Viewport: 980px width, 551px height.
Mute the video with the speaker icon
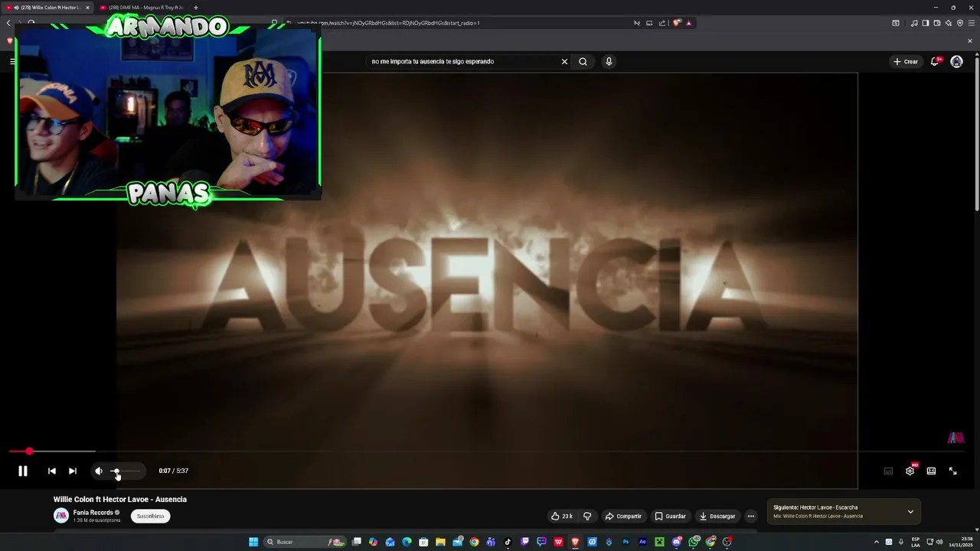(98, 471)
